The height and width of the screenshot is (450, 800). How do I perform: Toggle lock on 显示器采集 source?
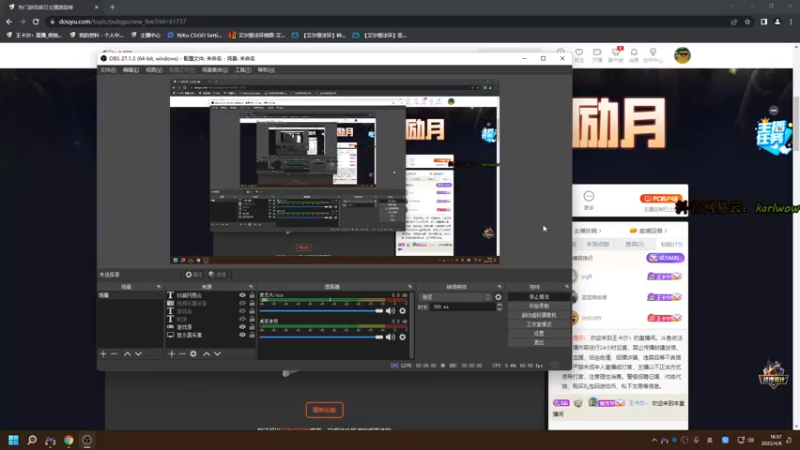252,335
